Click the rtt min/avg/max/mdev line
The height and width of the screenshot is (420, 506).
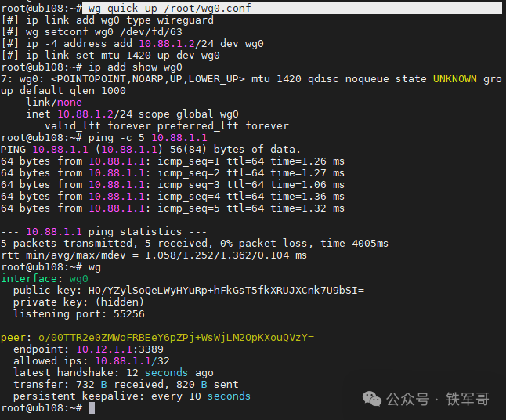(x=154, y=255)
